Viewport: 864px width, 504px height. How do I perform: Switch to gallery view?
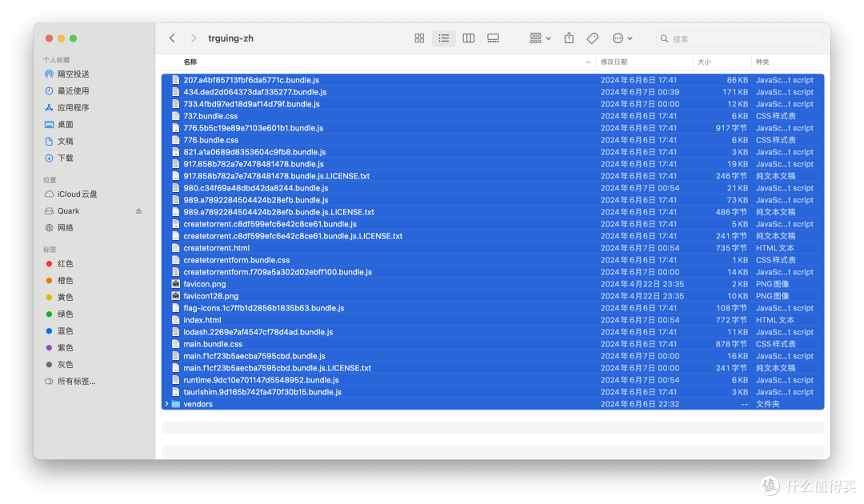493,38
